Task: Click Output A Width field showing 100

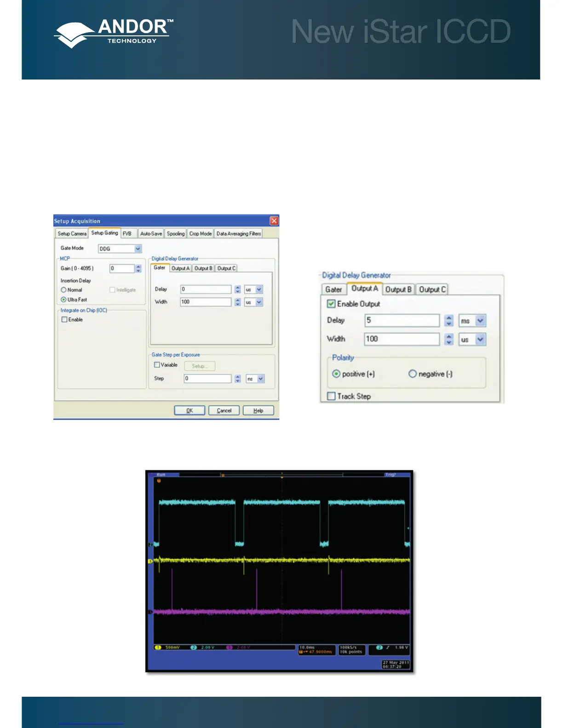Action: pos(402,339)
